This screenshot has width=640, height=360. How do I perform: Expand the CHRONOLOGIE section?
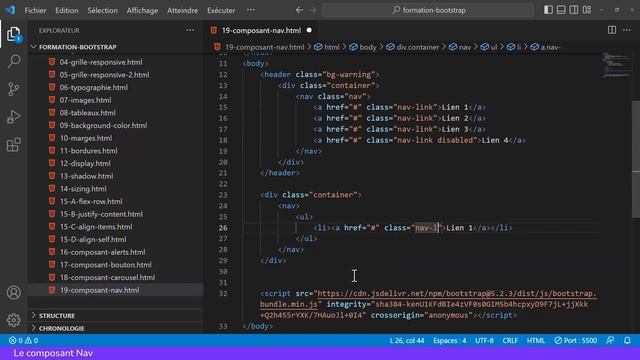click(115, 328)
